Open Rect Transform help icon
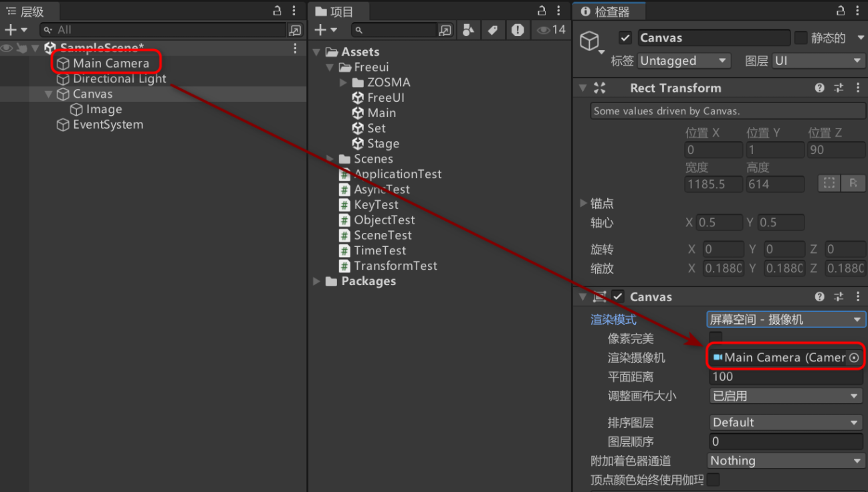Image resolution: width=868 pixels, height=492 pixels. tap(819, 88)
